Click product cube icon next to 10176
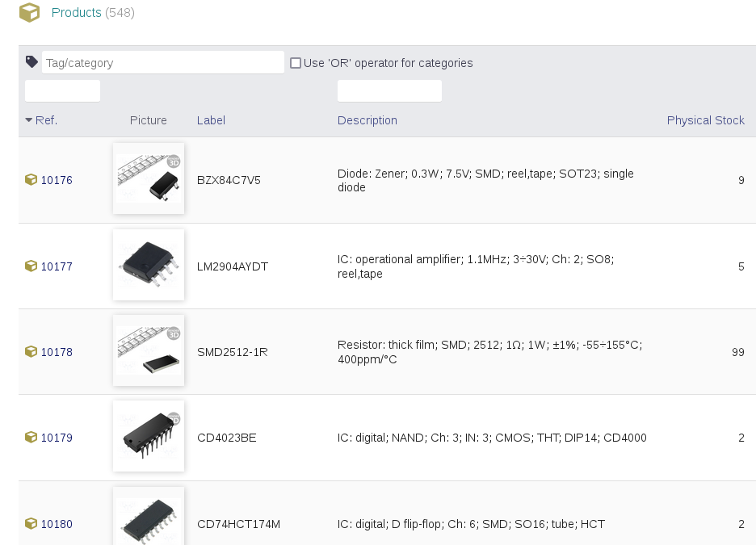The image size is (756, 545). [x=31, y=180]
